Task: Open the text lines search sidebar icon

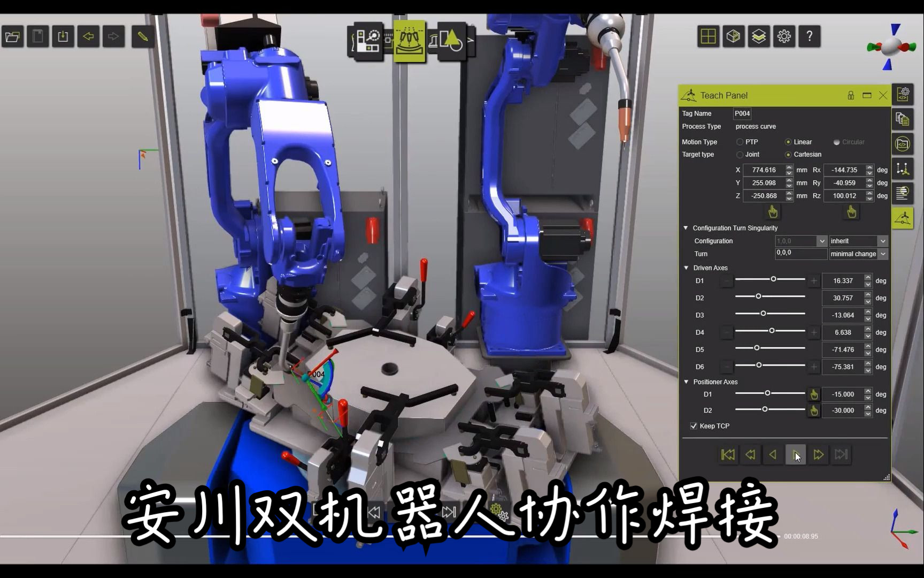Action: [x=903, y=193]
